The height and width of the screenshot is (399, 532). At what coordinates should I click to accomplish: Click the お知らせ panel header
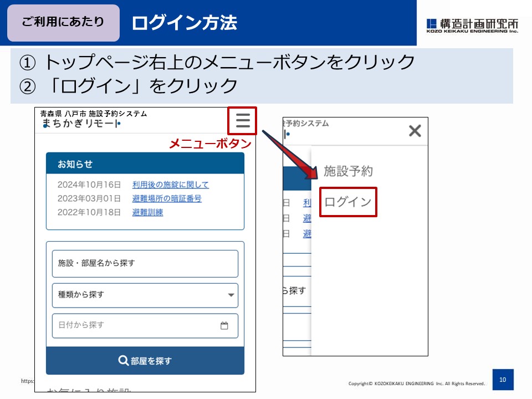tap(145, 164)
